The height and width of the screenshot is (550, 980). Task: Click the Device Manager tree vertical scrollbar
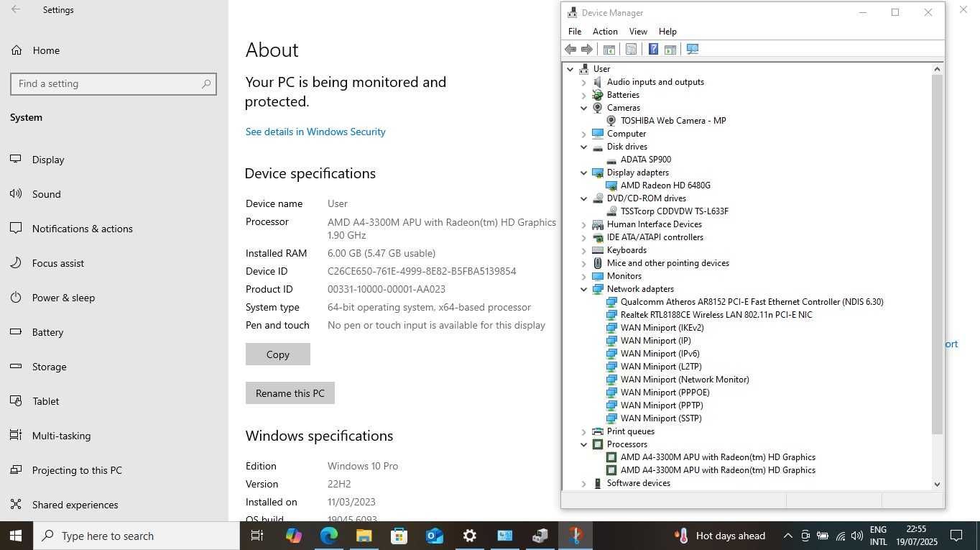[937, 255]
